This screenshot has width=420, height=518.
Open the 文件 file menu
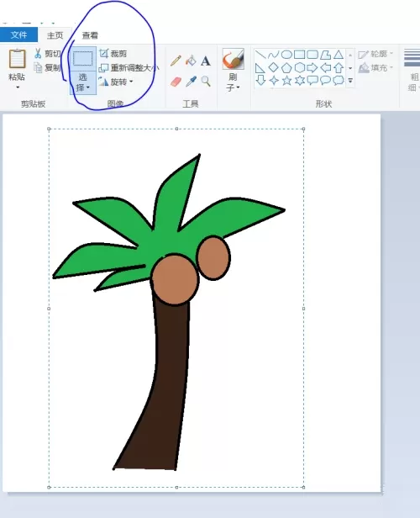(x=18, y=34)
